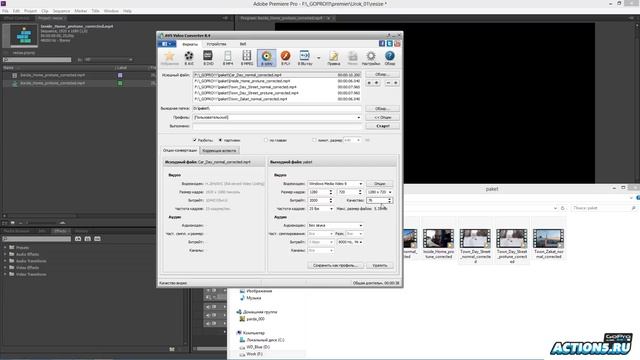Open the frame rate dropdown
Image resolution: width=640 pixels, height=360 pixels.
pyautogui.click(x=320, y=209)
